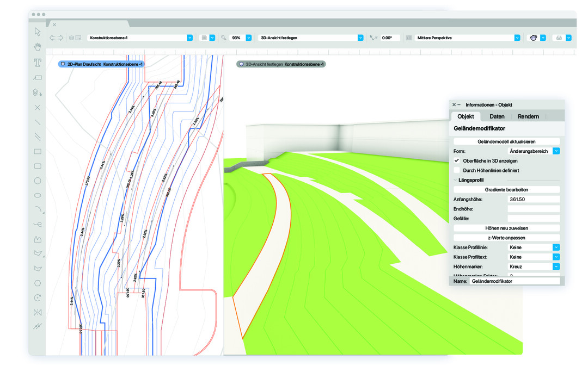
Task: Open the design layers stack icon
Action: pyautogui.click(x=71, y=38)
